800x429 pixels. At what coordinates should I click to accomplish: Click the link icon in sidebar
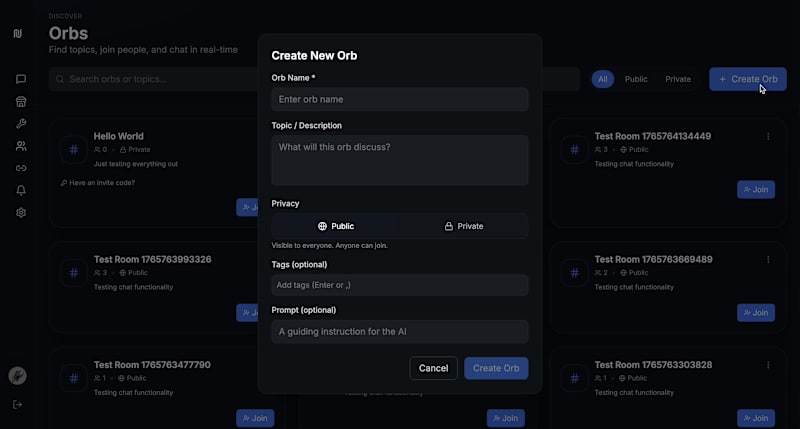click(21, 168)
